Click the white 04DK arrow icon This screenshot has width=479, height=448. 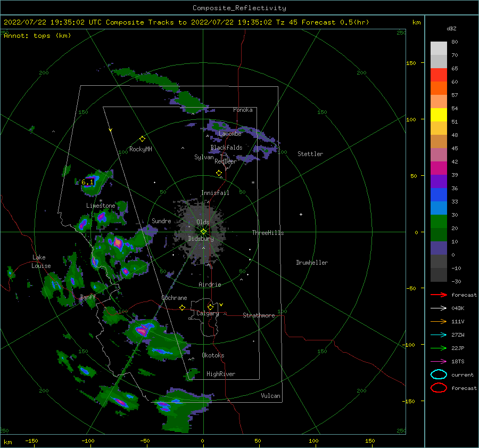tap(439, 308)
